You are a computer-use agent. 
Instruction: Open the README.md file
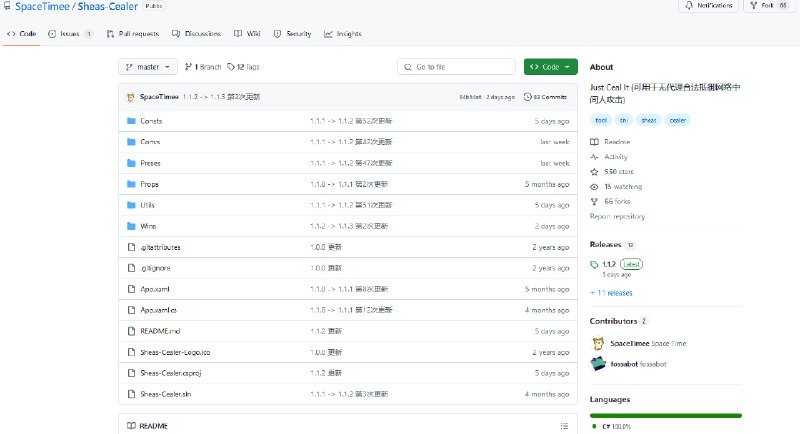pos(160,331)
